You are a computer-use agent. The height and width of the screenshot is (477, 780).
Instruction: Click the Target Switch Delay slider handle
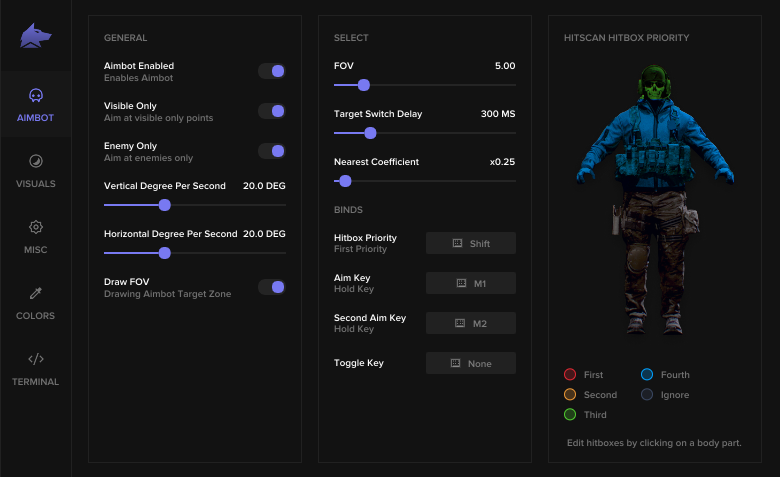(x=370, y=133)
